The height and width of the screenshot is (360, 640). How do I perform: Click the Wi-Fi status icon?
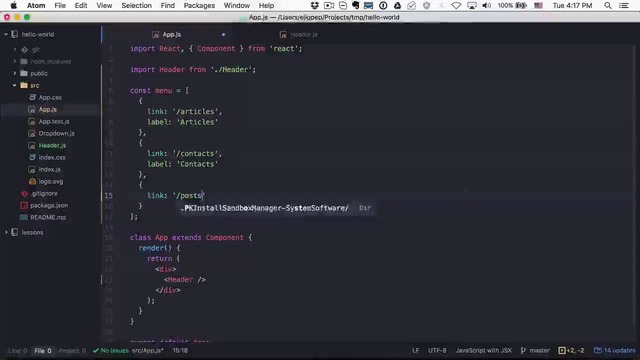point(456,5)
